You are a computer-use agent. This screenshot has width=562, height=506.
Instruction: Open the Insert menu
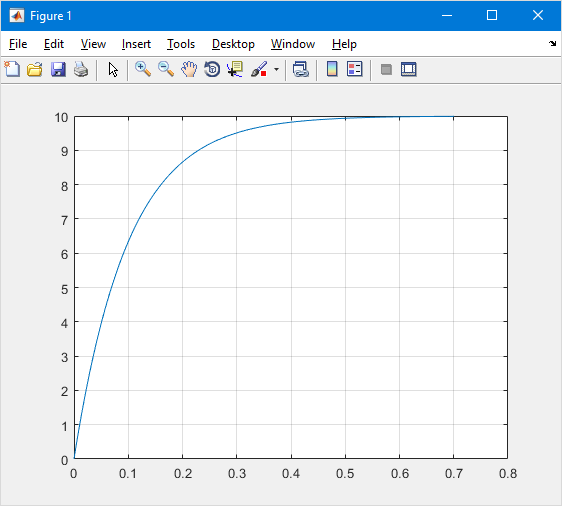136,44
